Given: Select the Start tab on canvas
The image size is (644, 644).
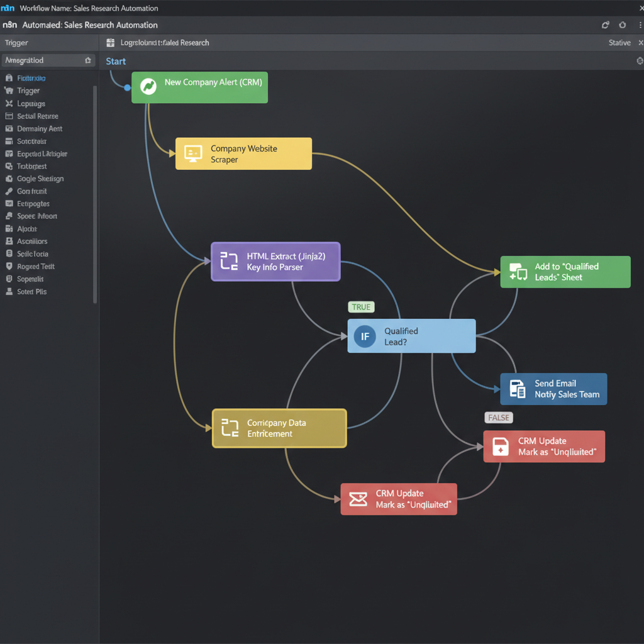Looking at the screenshot, I should [116, 61].
